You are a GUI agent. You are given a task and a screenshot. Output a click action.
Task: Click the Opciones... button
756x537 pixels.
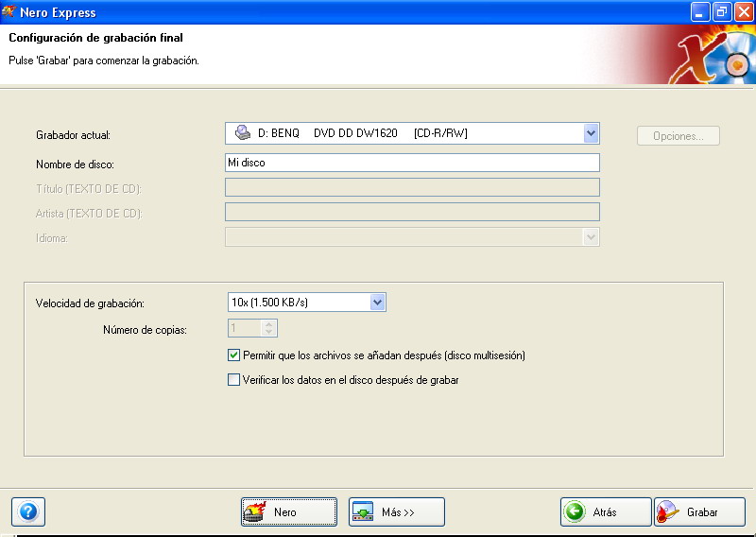679,136
